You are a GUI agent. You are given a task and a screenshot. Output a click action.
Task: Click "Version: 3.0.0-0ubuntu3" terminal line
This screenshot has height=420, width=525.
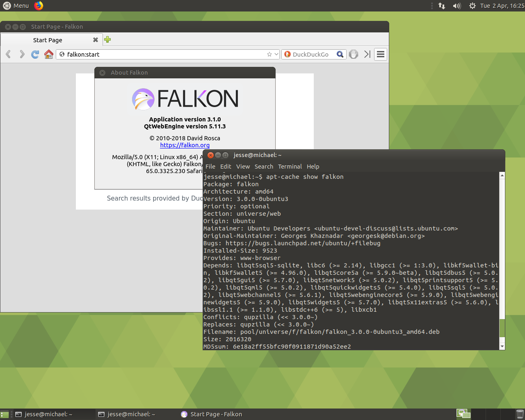click(x=246, y=199)
